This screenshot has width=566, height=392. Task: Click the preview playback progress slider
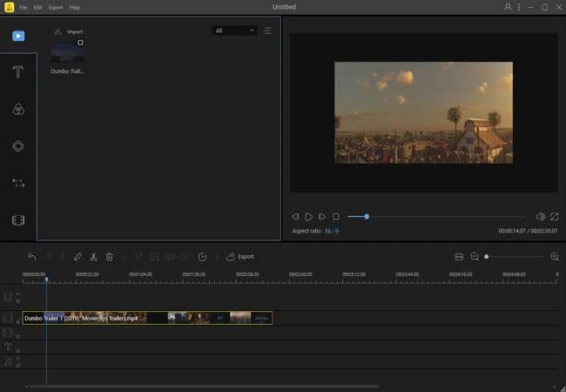coord(436,217)
